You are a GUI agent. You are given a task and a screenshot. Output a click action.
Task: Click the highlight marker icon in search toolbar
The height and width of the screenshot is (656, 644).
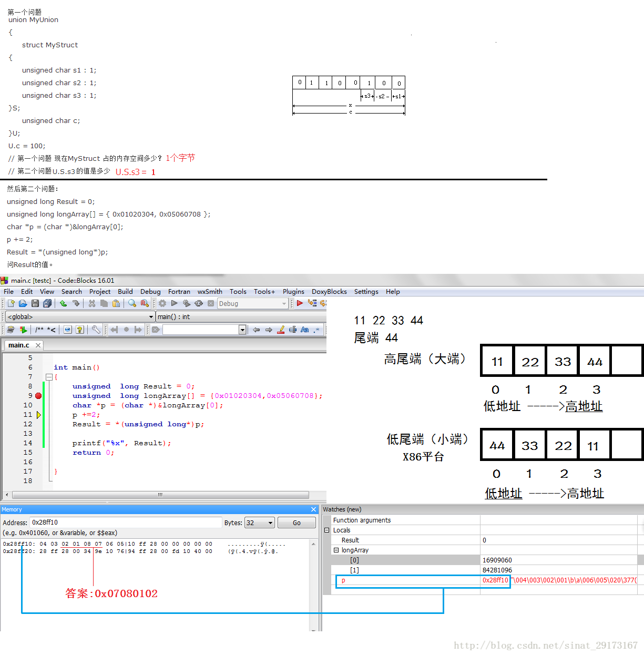[x=281, y=330]
